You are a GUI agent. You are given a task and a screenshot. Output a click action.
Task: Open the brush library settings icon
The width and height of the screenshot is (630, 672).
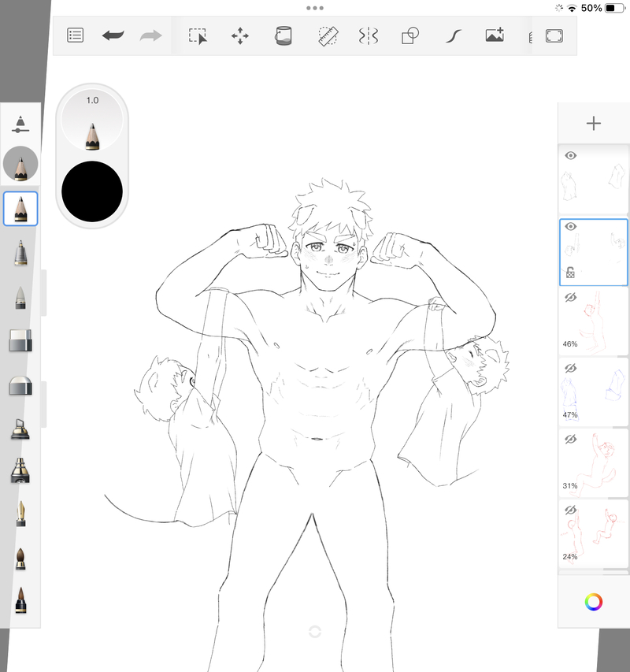pyautogui.click(x=20, y=124)
